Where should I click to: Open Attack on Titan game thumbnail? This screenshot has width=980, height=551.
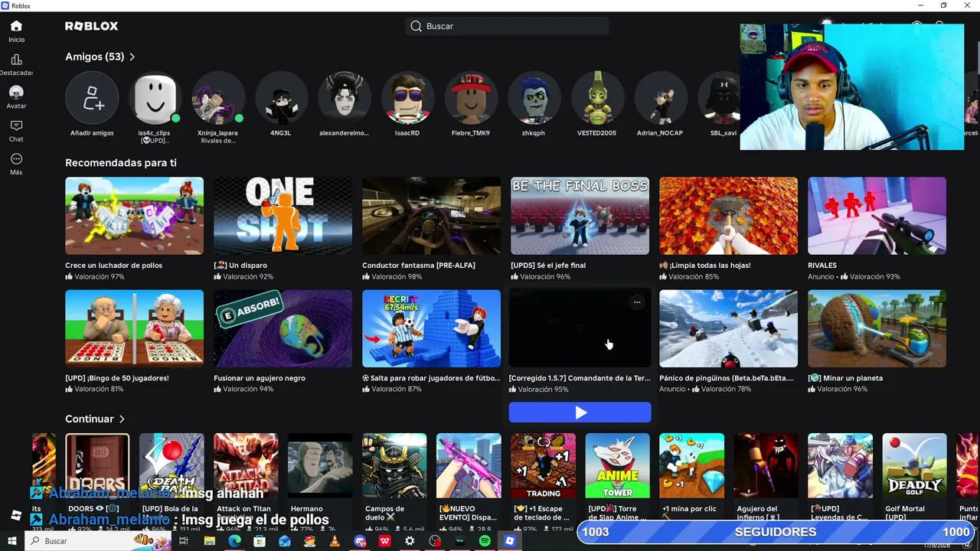[246, 466]
